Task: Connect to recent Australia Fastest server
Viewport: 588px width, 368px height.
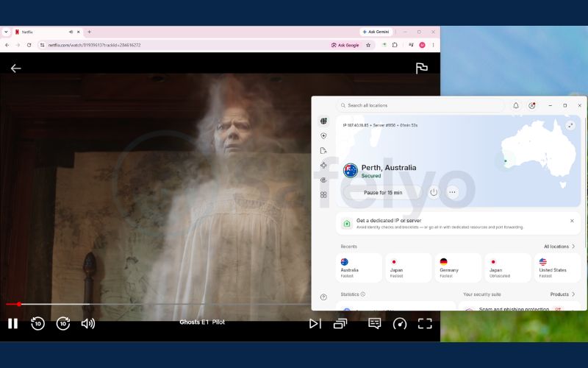Action: tap(359, 268)
